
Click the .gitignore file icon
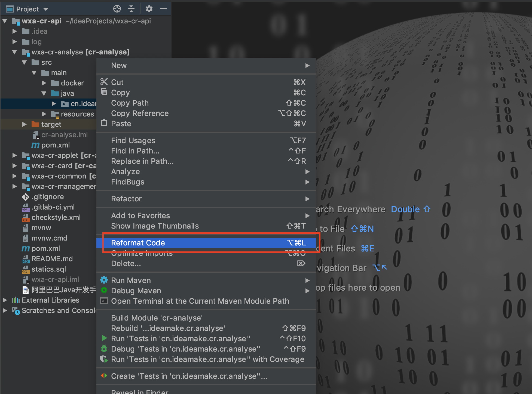[25, 197]
